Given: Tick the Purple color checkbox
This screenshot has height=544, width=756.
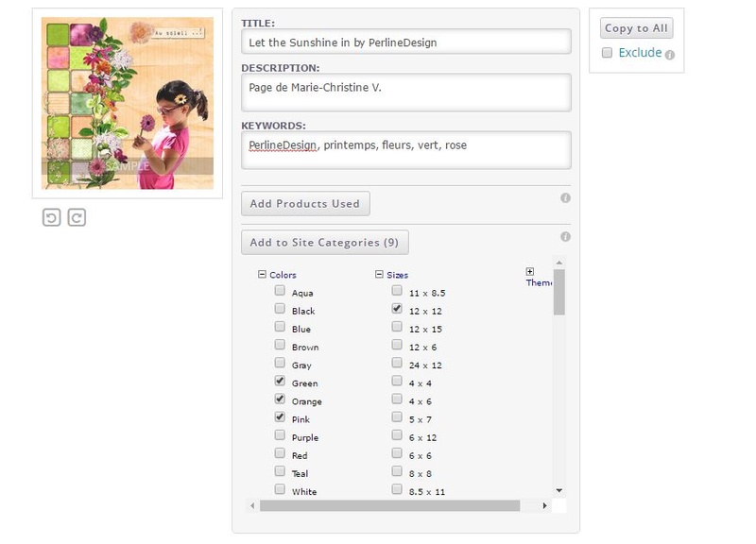Looking at the screenshot, I should (280, 435).
